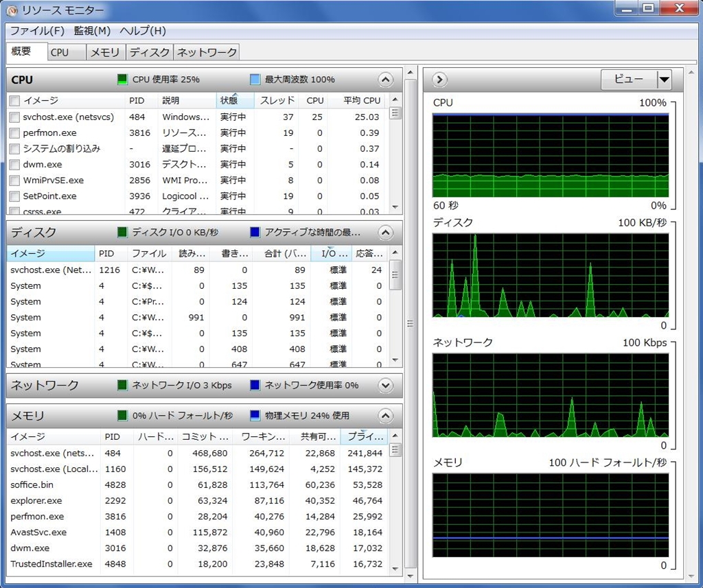Check the svchost.exe (netsvcs) process checkbox
Viewport: 703px width, 588px height.
pos(14,117)
